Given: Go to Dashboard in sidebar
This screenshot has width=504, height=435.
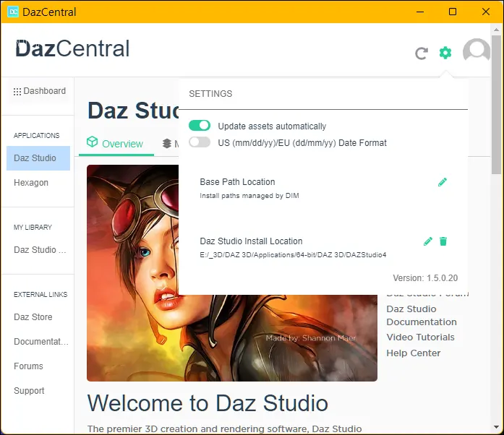Looking at the screenshot, I should coord(40,91).
